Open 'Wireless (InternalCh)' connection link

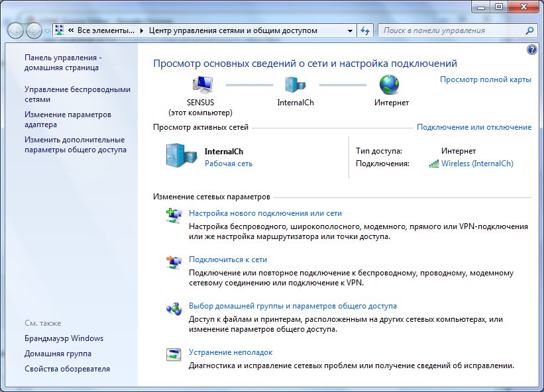[x=477, y=164]
